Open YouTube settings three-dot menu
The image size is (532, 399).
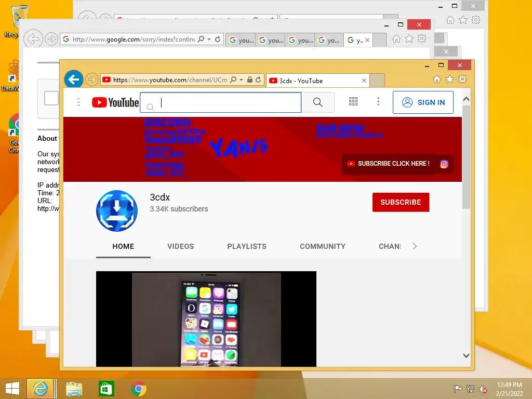[378, 101]
